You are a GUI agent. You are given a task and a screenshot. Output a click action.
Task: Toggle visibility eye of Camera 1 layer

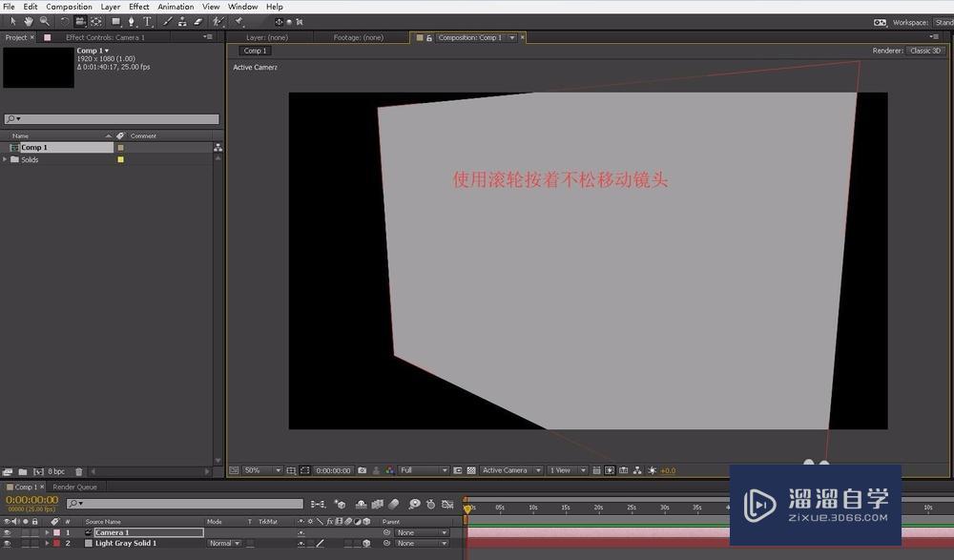(x=7, y=532)
